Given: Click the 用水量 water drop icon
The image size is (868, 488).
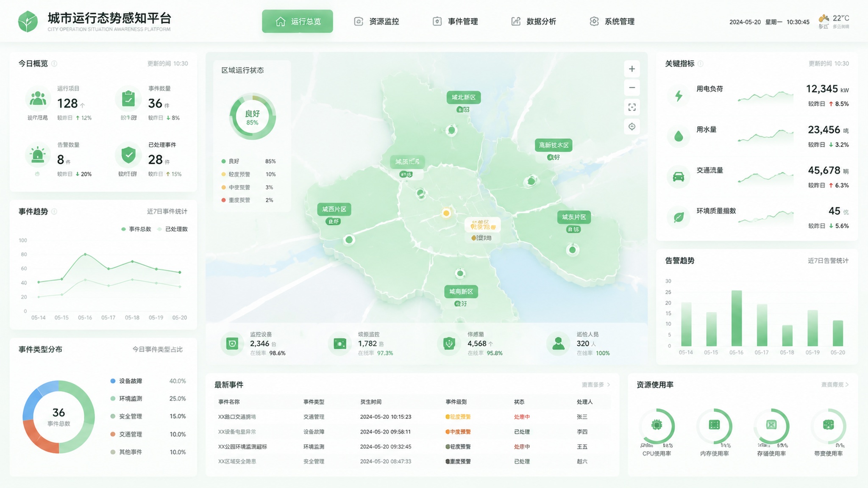Looking at the screenshot, I should click(x=679, y=136).
